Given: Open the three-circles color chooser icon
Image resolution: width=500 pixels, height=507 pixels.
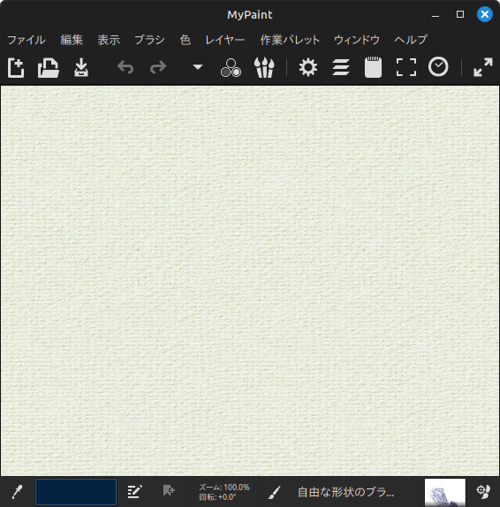Looking at the screenshot, I should click(x=231, y=68).
